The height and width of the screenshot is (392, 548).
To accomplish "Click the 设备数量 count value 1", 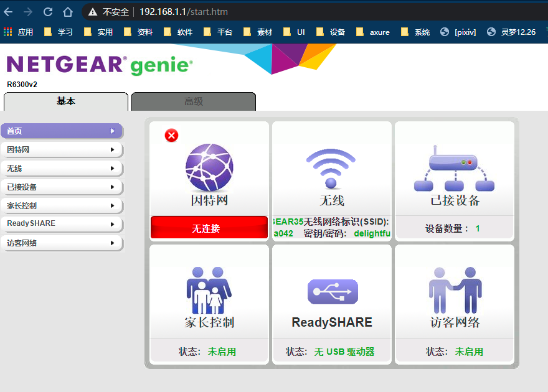I will point(478,228).
